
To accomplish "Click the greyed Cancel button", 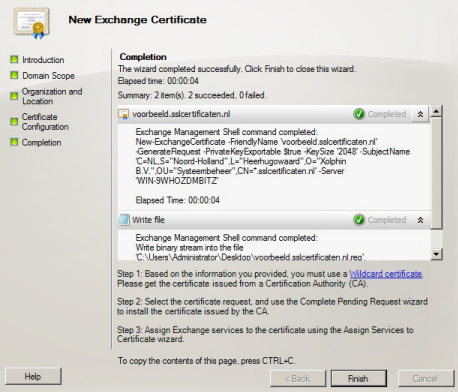I will pos(426,379).
